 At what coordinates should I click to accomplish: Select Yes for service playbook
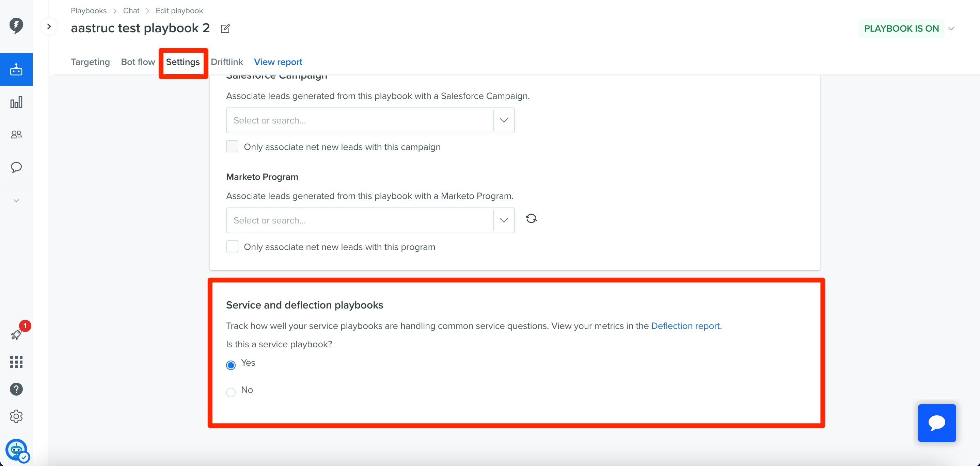tap(231, 365)
